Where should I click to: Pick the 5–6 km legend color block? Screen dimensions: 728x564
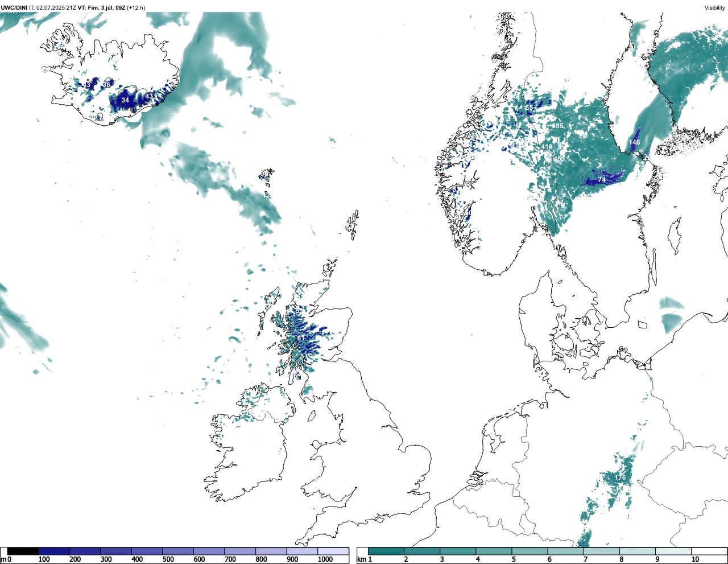pos(530,551)
